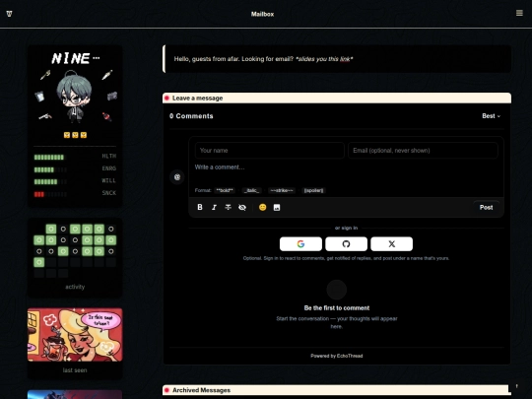Click the Leave a message header

pyautogui.click(x=337, y=99)
